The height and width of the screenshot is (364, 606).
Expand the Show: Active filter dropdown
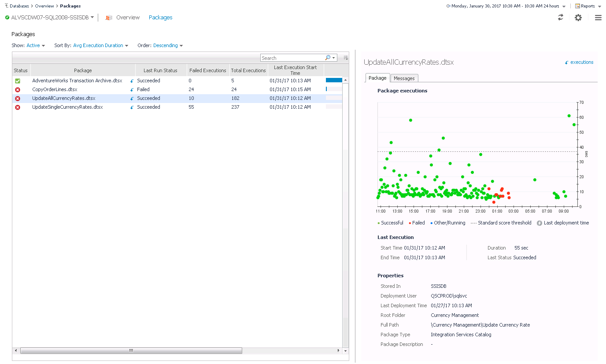coord(36,45)
